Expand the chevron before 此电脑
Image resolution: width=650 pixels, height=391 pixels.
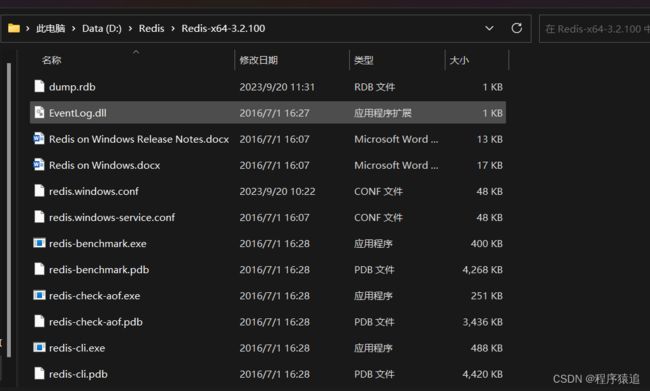coord(27,28)
